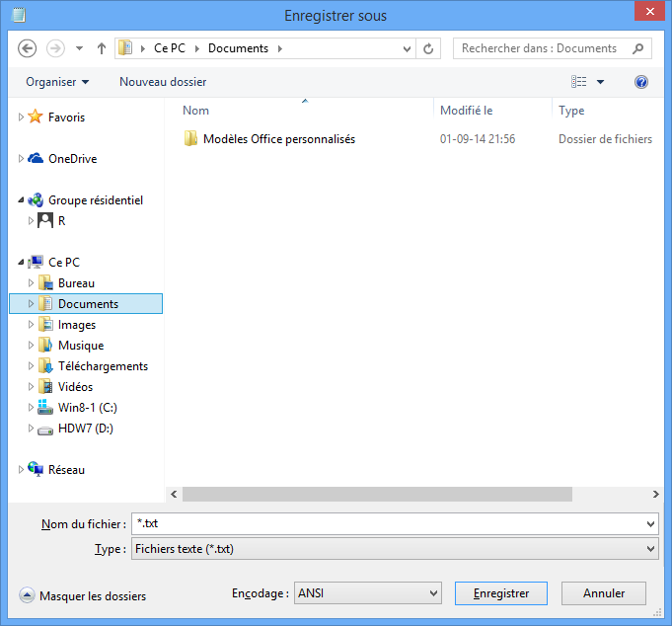
Task: Click the Up one level arrow
Action: point(101,48)
